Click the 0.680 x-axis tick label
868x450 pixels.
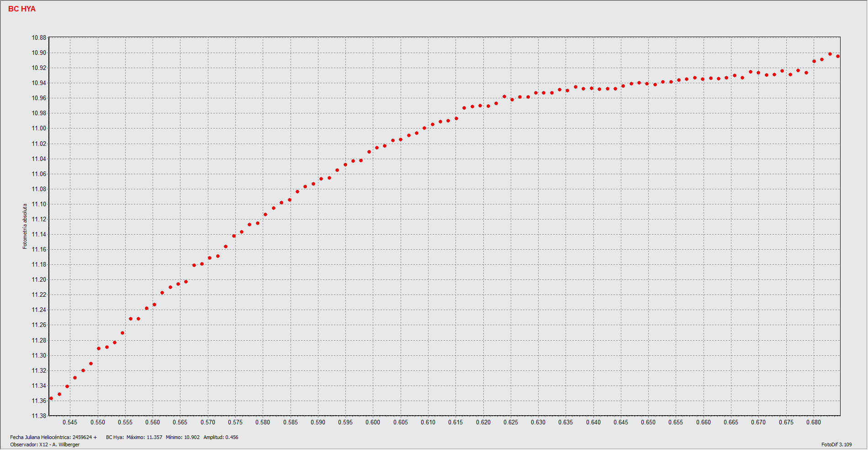pos(813,423)
